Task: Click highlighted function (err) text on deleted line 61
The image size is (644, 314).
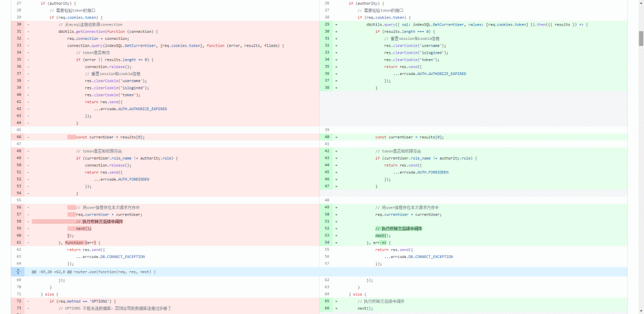Action: pos(80,243)
